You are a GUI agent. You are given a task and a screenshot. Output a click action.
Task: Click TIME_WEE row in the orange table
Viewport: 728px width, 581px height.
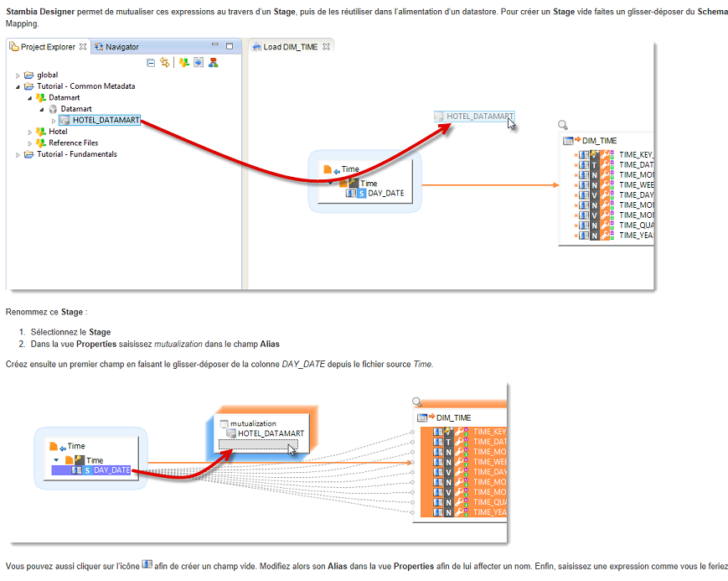click(463, 462)
